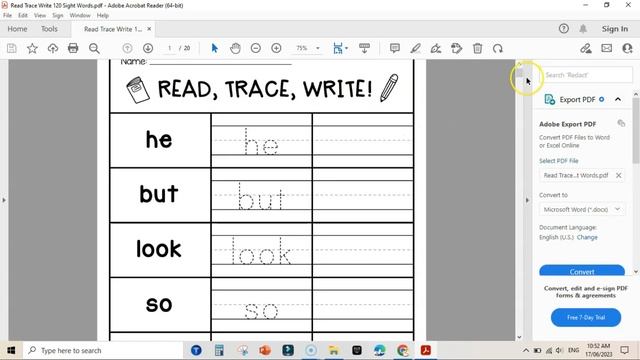640x360 pixels.
Task: Open PowerPoint from the taskbar
Action: click(265, 350)
